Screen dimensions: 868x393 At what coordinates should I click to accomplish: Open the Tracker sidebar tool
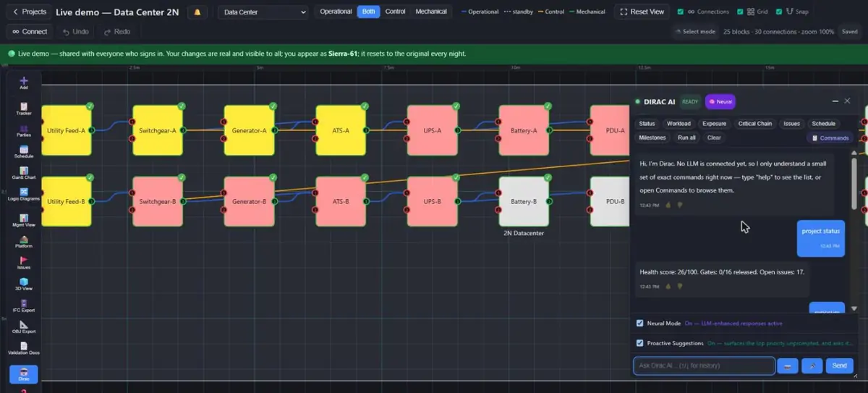[x=24, y=109]
